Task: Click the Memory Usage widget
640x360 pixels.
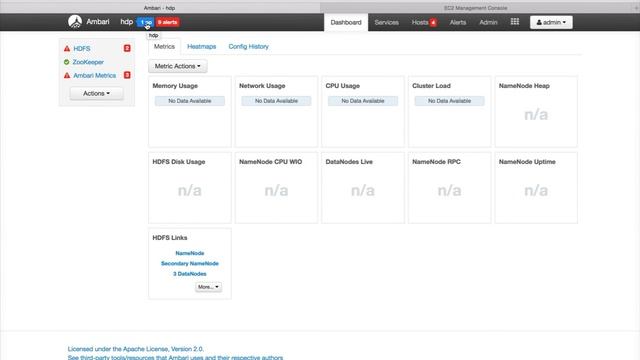Action: click(x=190, y=112)
